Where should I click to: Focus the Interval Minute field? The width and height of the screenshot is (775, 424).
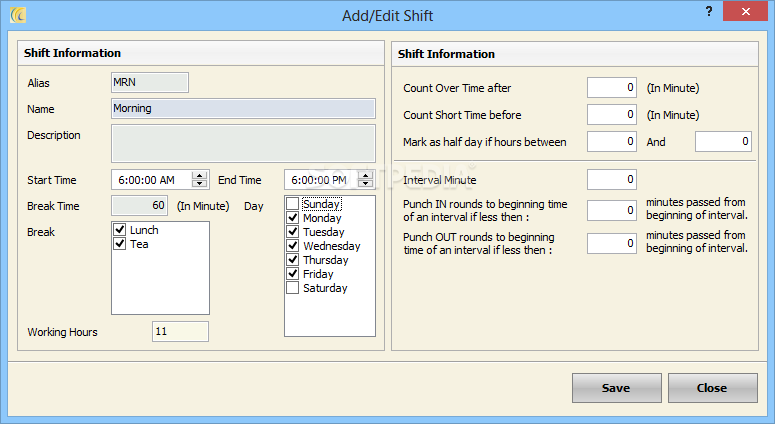(612, 179)
